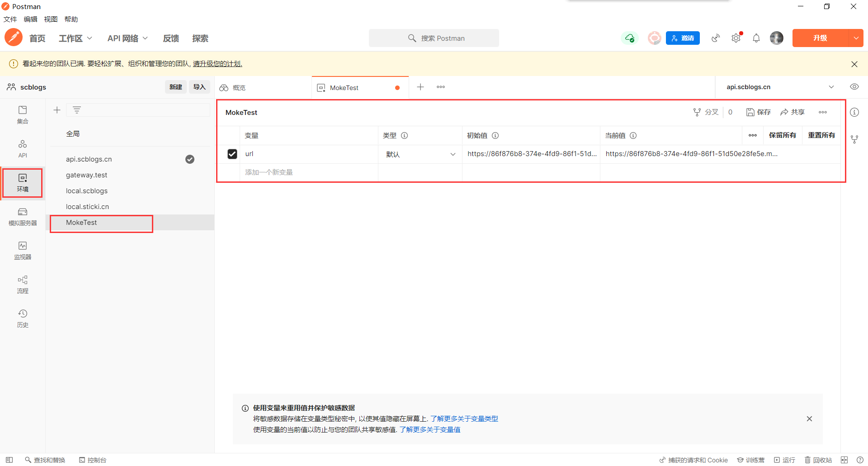This screenshot has height=466, width=868.
Task: Select the MokeTest tab
Action: (x=360, y=87)
